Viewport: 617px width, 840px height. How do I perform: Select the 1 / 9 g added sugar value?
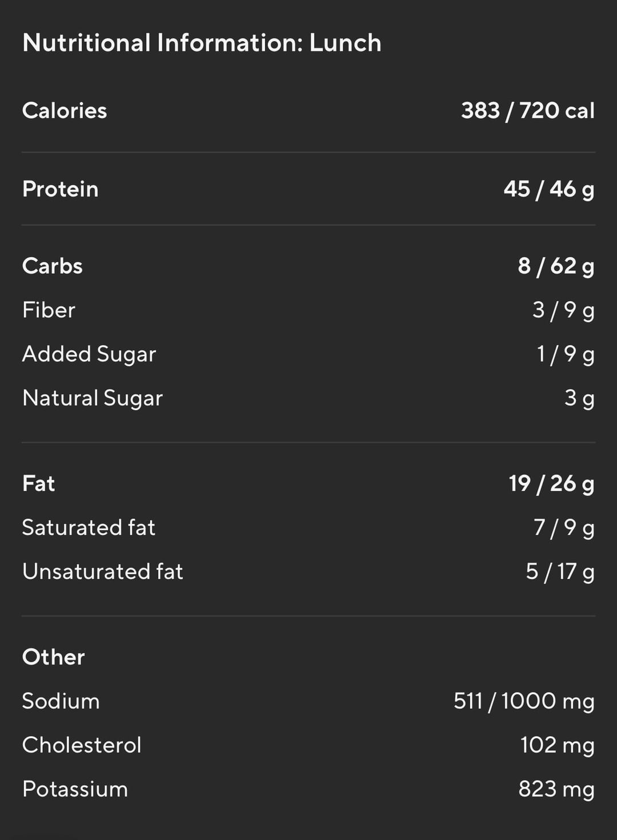[x=566, y=354]
